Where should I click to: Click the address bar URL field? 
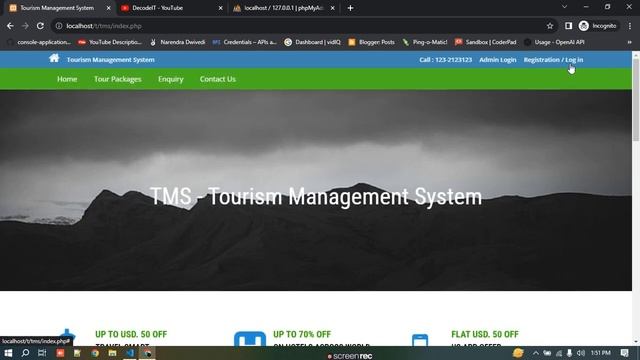click(304, 26)
